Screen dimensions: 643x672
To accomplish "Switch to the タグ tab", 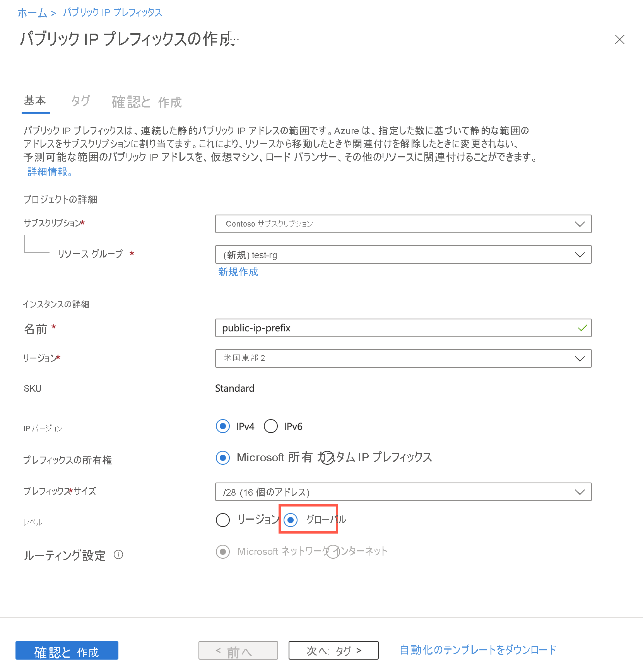I will coord(80,101).
